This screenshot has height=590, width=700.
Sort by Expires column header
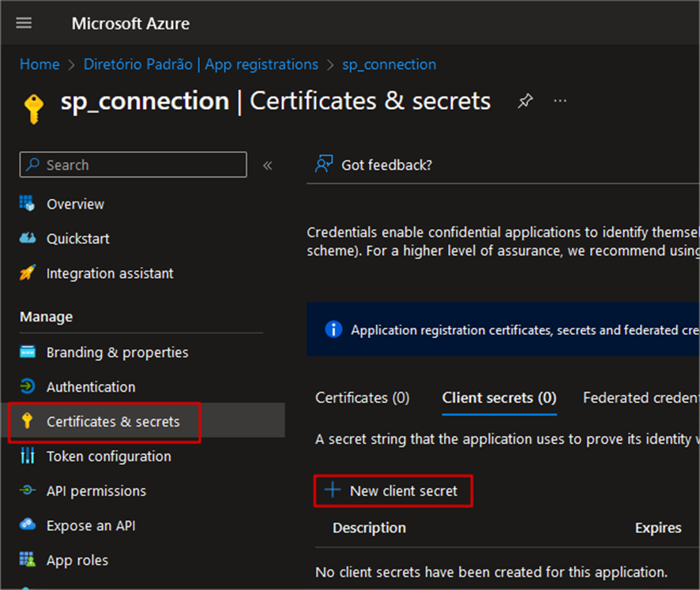click(x=658, y=528)
